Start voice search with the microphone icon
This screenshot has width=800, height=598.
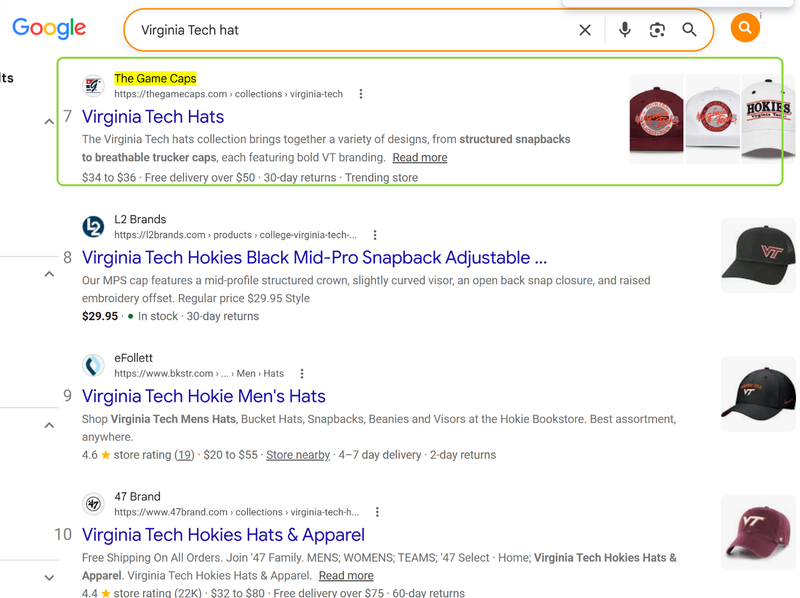(x=624, y=30)
